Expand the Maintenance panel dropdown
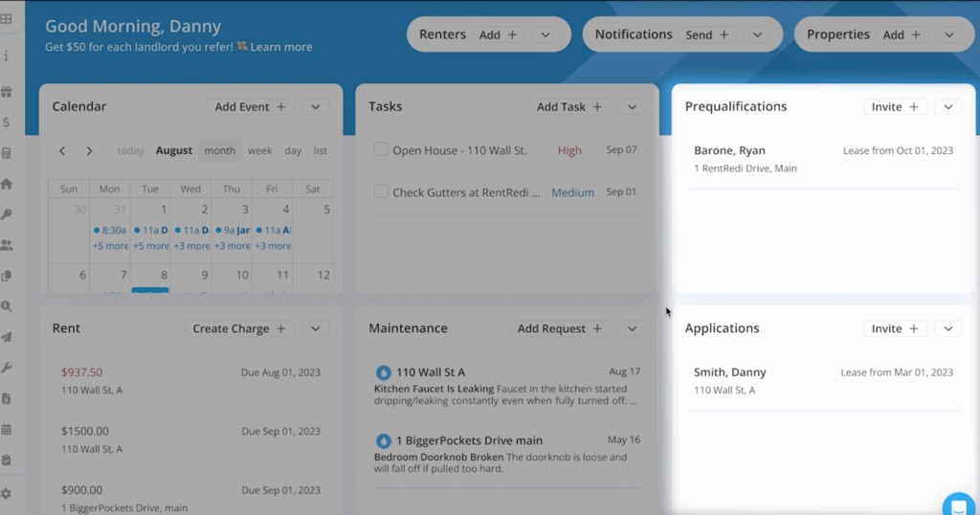Viewport: 980px width, 515px height. point(632,328)
